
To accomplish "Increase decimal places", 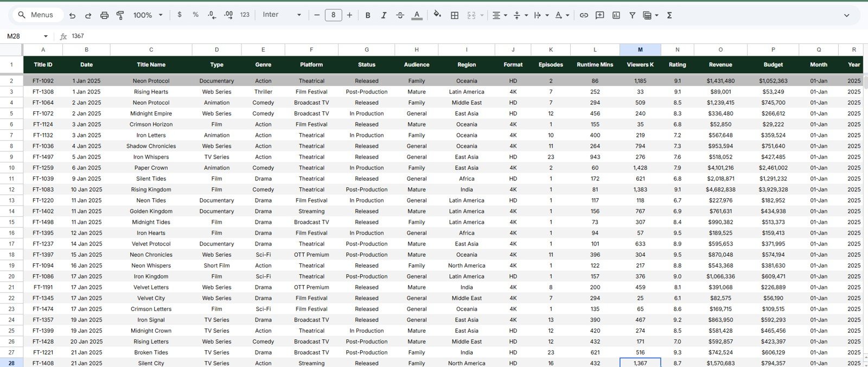I will click(x=228, y=15).
